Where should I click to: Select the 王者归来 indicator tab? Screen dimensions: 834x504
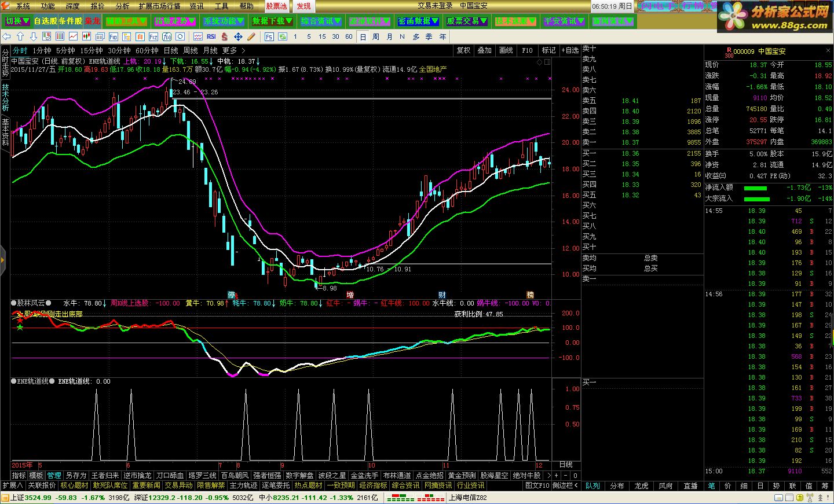(105, 476)
